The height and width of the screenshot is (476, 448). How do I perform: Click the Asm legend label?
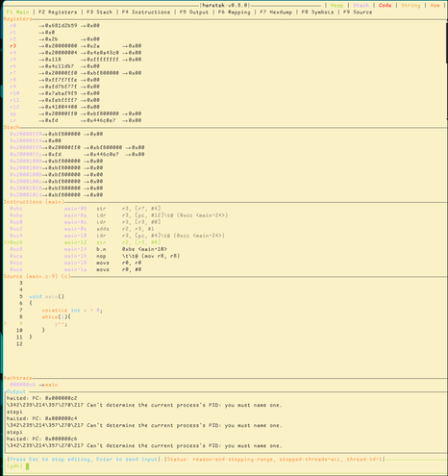tap(435, 5)
